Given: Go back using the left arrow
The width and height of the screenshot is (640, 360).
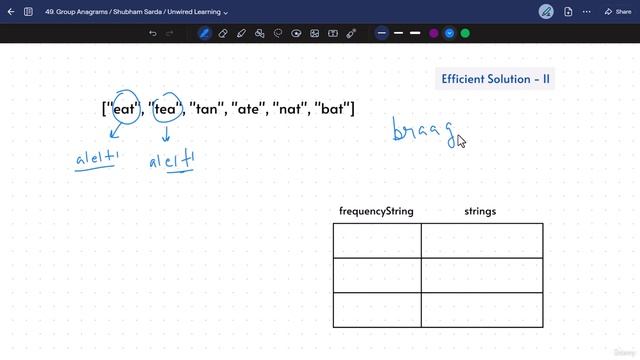Looking at the screenshot, I should [x=11, y=12].
